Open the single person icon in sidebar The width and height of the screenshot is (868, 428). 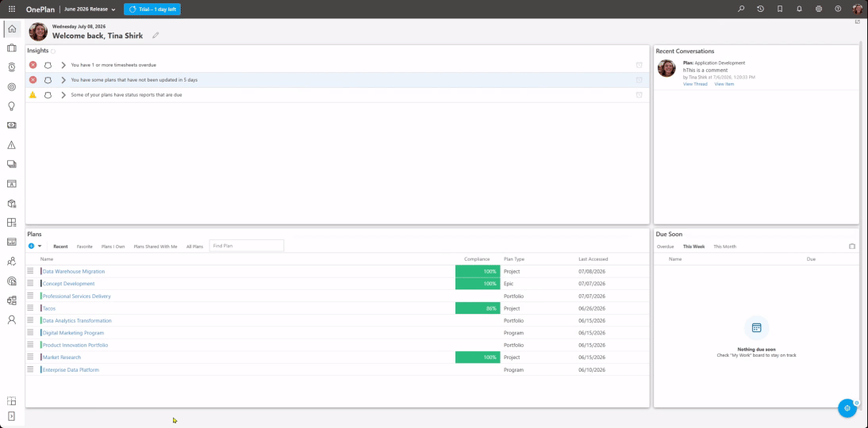[x=12, y=319]
